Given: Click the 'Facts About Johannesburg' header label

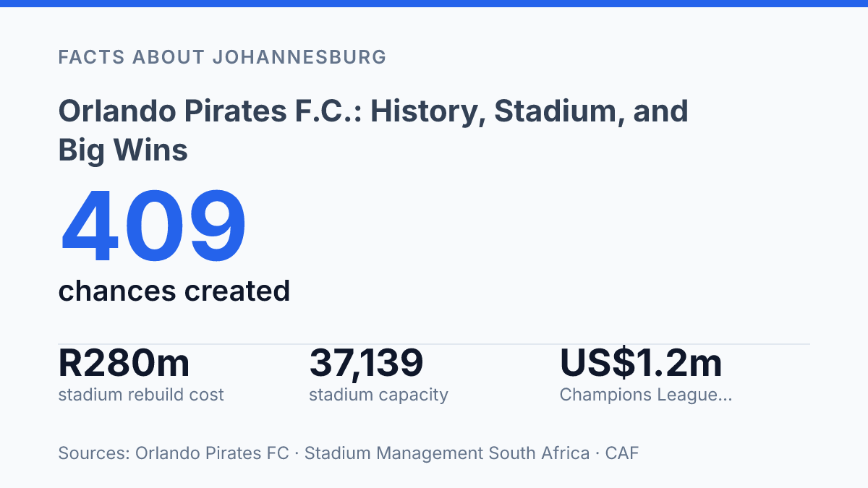Looking at the screenshot, I should pos(222,57).
